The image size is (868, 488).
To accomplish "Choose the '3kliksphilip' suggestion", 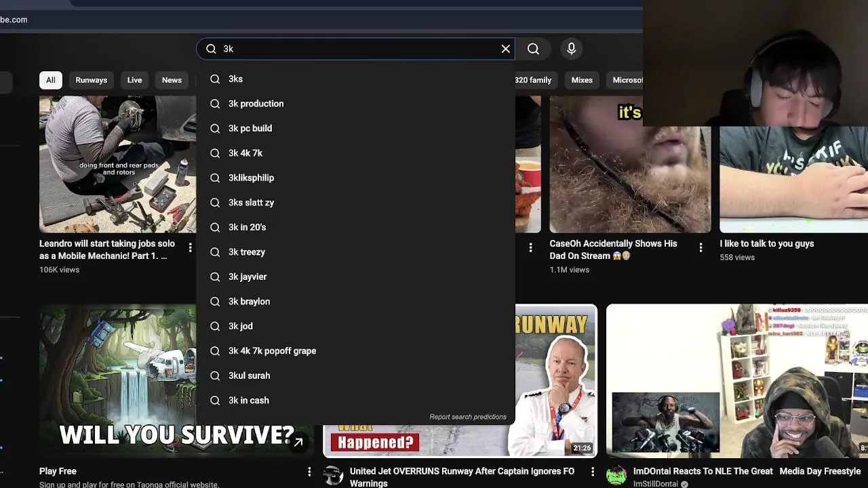I will pyautogui.click(x=355, y=178).
